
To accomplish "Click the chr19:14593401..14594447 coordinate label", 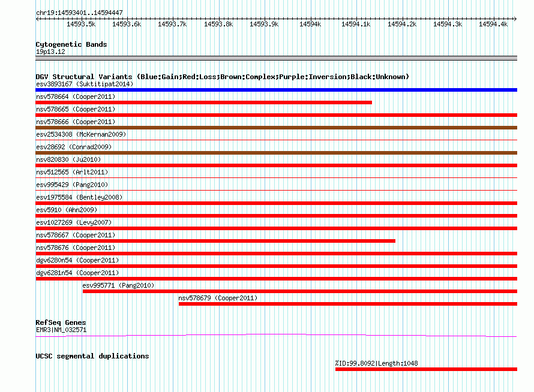I will pyautogui.click(x=79, y=13).
